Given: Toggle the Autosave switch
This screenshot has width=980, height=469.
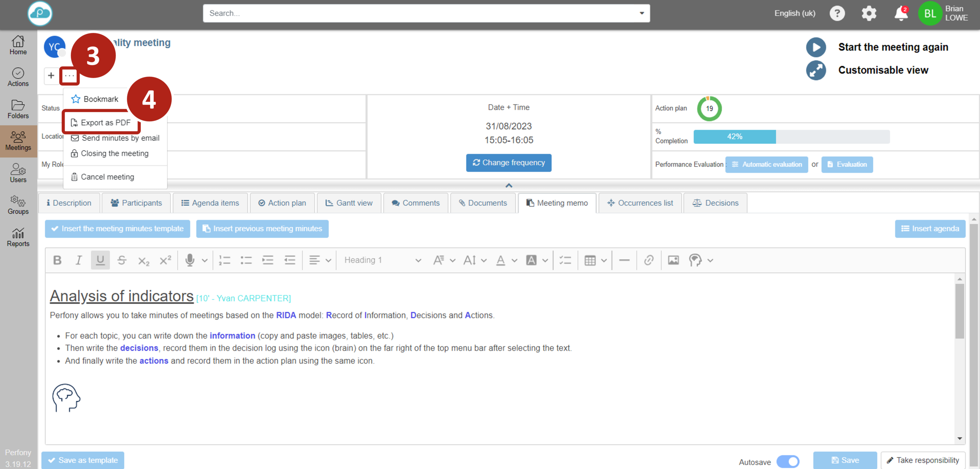Looking at the screenshot, I should 788,462.
